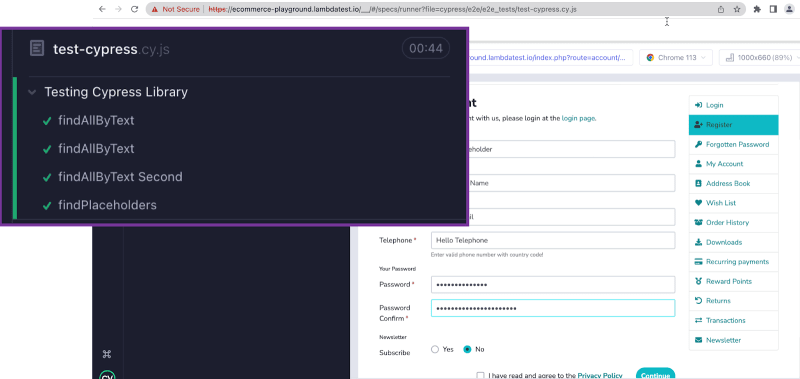
Task: Open the share icon in the address bar
Action: click(x=721, y=9)
